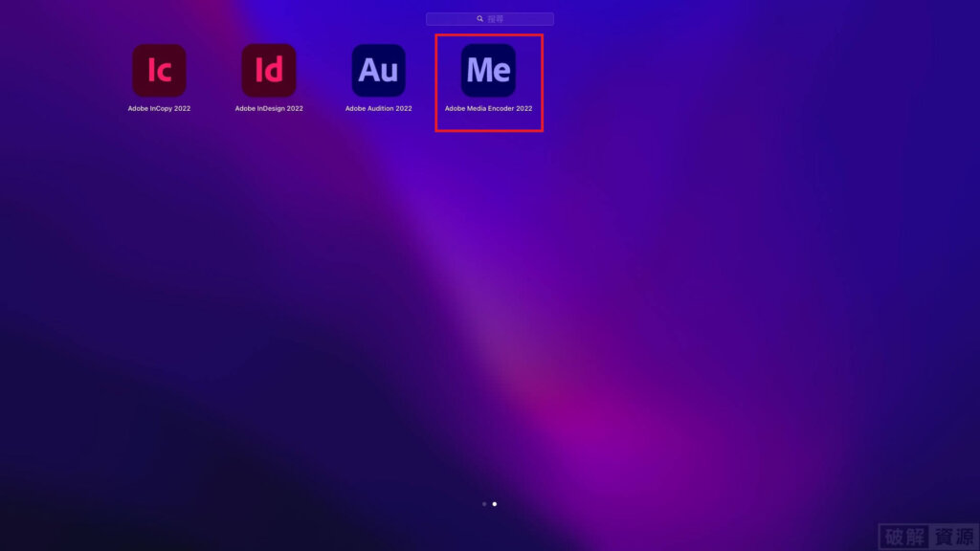Image resolution: width=980 pixels, height=551 pixels.
Task: Open the Adobe InCopy 2022 app icon
Action: [x=160, y=70]
